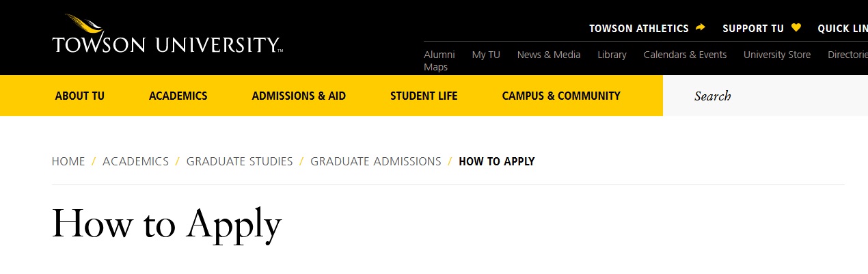Click the Support TU heart icon
Viewport: 868px width, 274px height.
796,28
